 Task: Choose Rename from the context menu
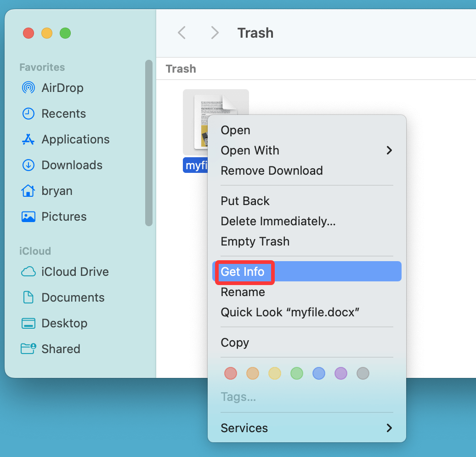pyautogui.click(x=243, y=292)
